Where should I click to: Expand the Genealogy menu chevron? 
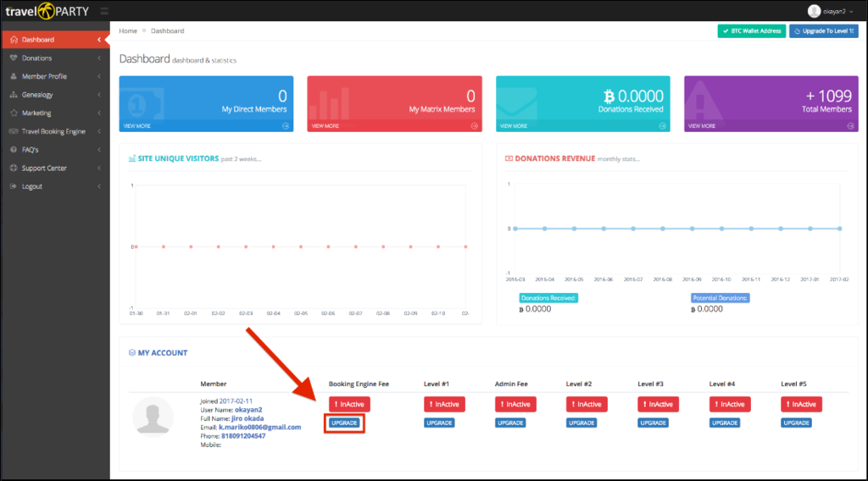(99, 95)
